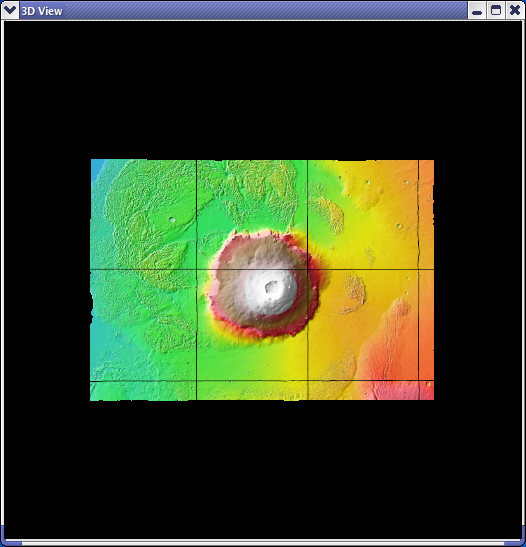
Task: Select the lower-left grid line intersection on the map
Action: (x=197, y=381)
